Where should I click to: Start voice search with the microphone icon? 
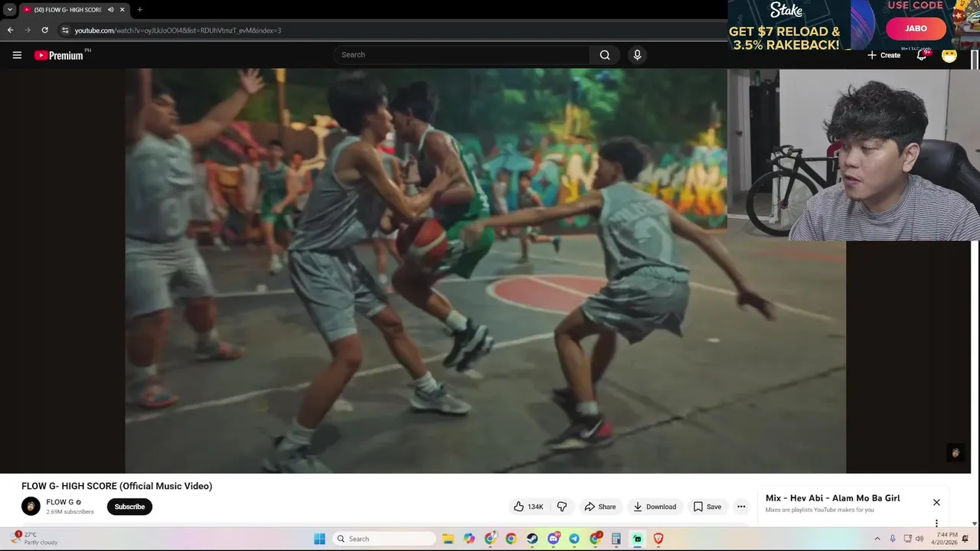[x=637, y=55]
